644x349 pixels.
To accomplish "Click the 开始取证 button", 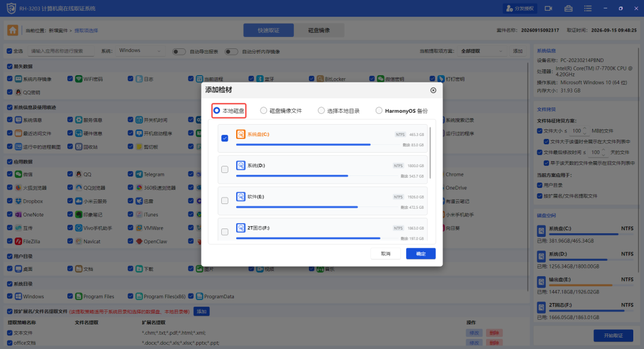I will click(613, 335).
